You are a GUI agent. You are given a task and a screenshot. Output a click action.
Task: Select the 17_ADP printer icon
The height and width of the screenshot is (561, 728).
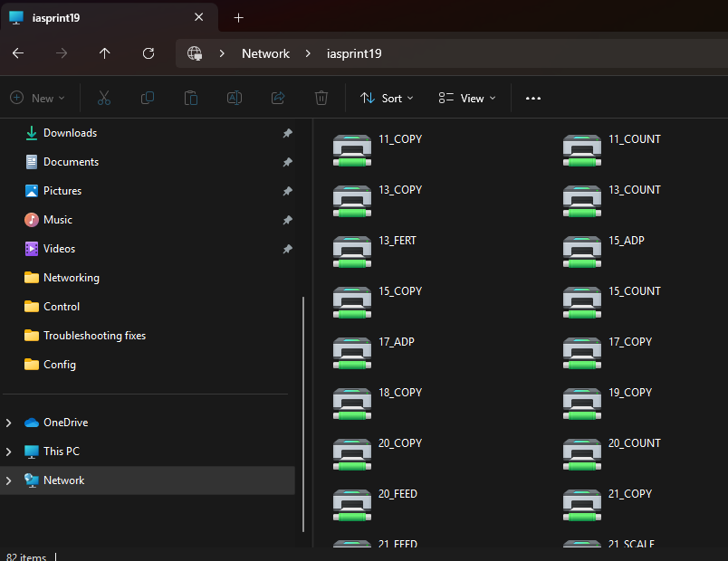(x=352, y=353)
